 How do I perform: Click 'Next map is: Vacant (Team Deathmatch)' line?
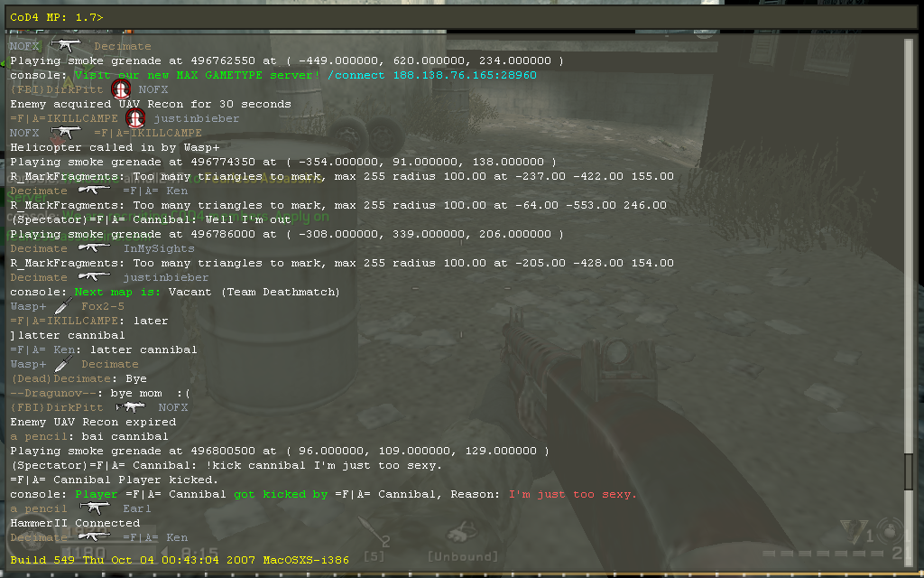pyautogui.click(x=175, y=292)
